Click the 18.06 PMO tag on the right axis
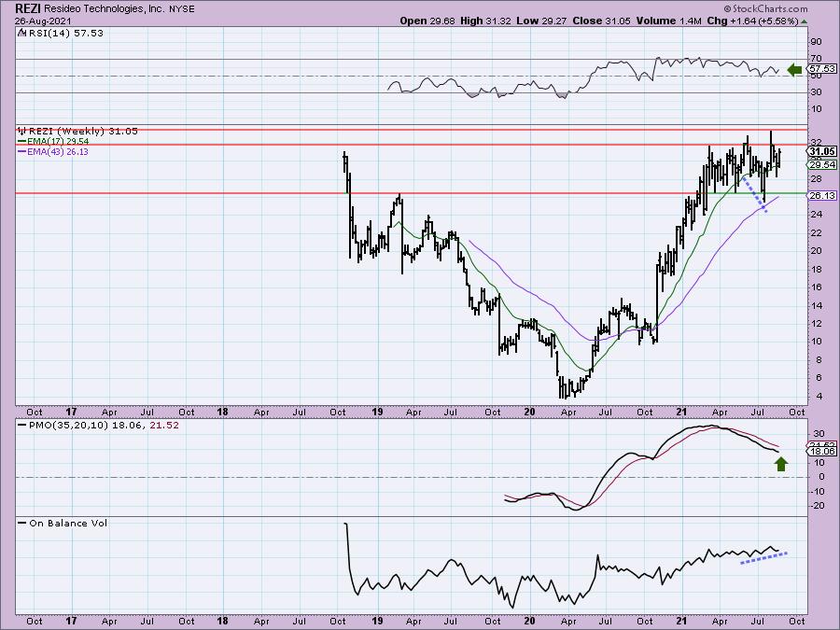 821,452
